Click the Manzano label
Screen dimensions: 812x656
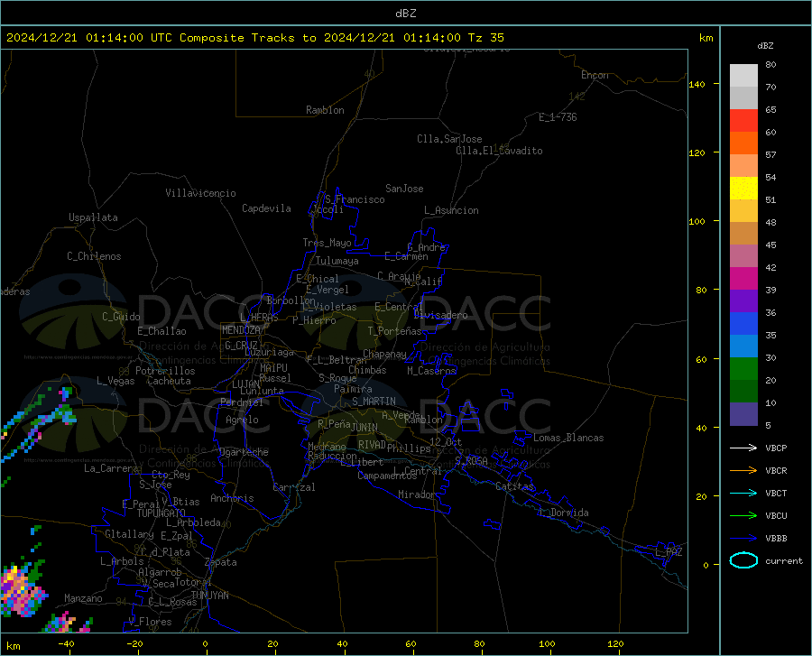[x=83, y=598]
